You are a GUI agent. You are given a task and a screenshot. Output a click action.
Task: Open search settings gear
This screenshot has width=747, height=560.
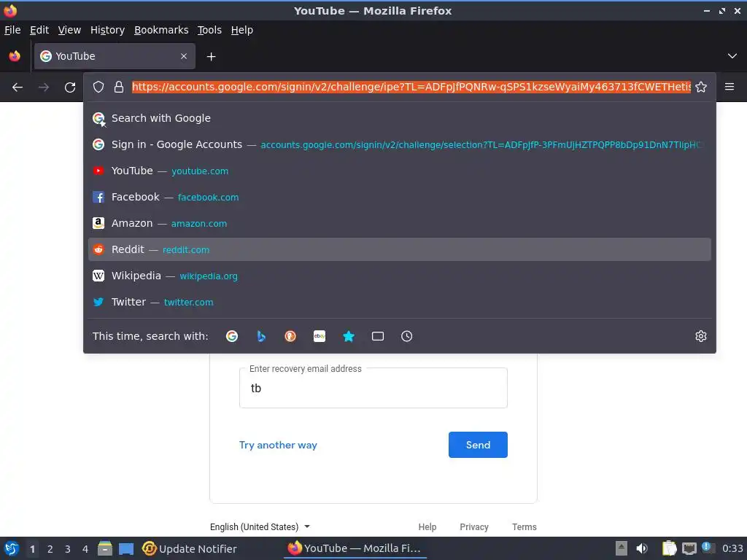701,336
